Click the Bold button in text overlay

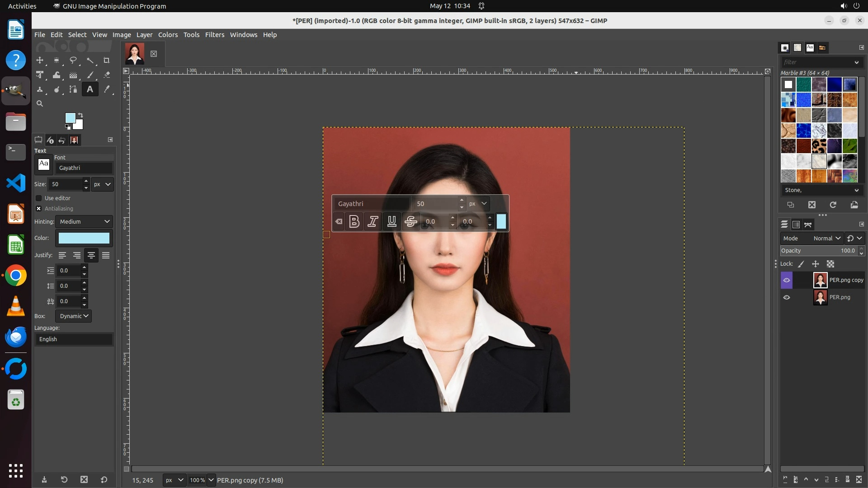354,221
